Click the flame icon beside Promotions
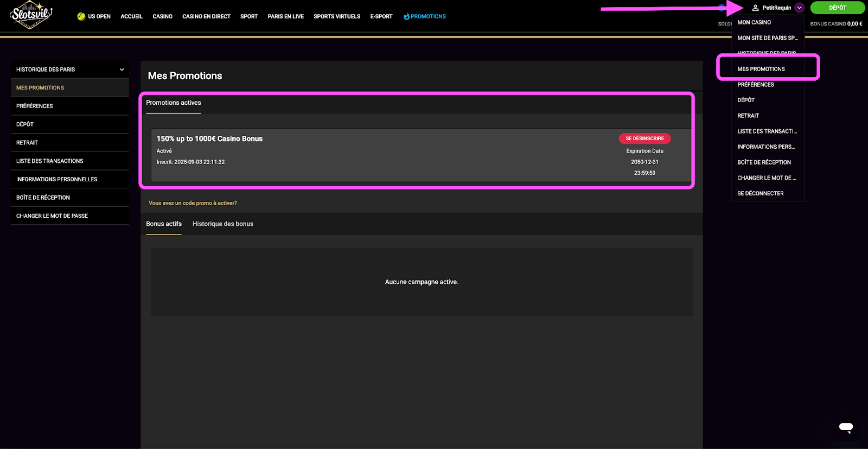This screenshot has height=449, width=868. (x=406, y=16)
